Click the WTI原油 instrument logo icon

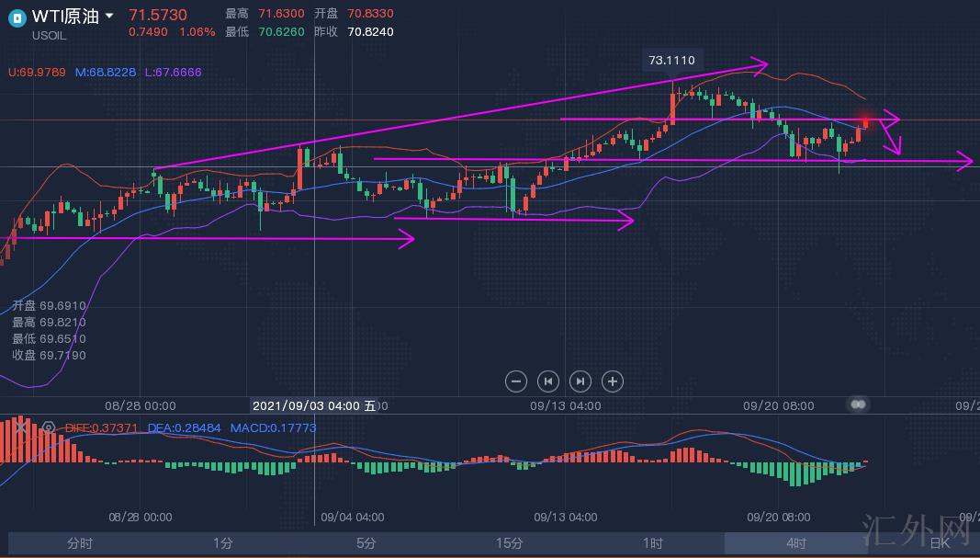coord(17,17)
